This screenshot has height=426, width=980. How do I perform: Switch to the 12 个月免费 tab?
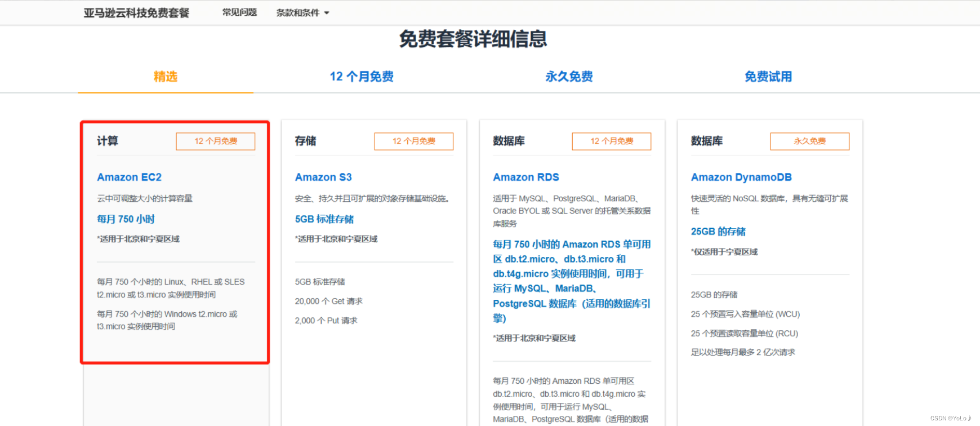click(x=362, y=77)
